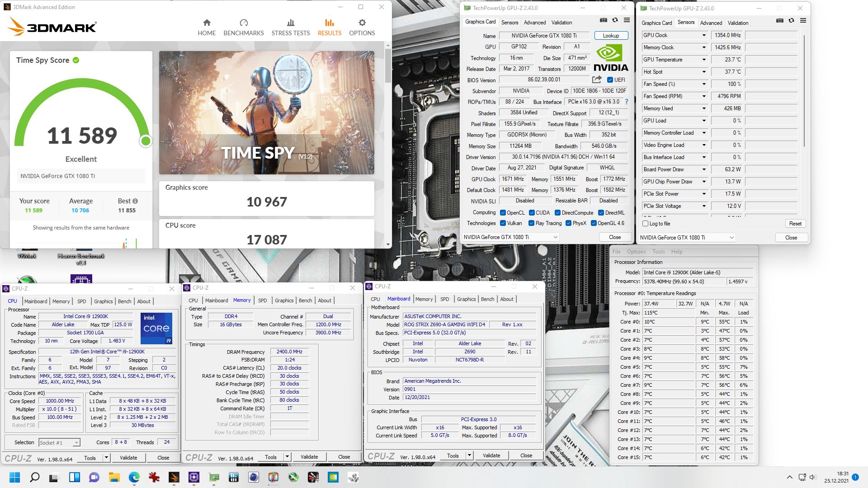Switch to the Advanced tab in the GPU-Z Sensors window
868x488 pixels.
pos(711,23)
